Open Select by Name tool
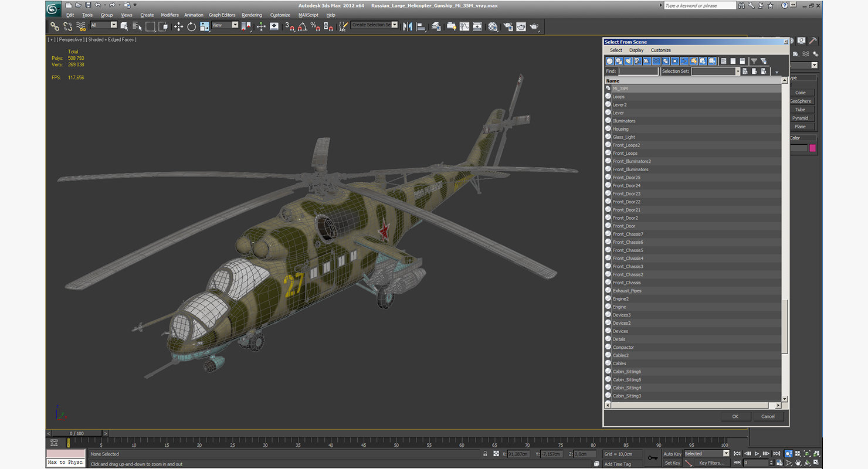This screenshot has width=868, height=469. (x=137, y=26)
